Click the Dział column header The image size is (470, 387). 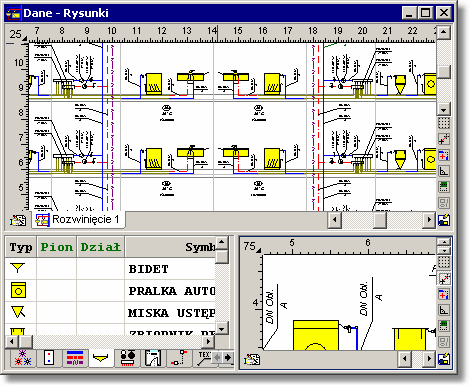tap(101, 247)
